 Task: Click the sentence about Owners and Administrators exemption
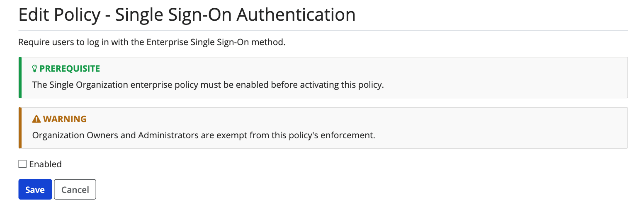(204, 135)
